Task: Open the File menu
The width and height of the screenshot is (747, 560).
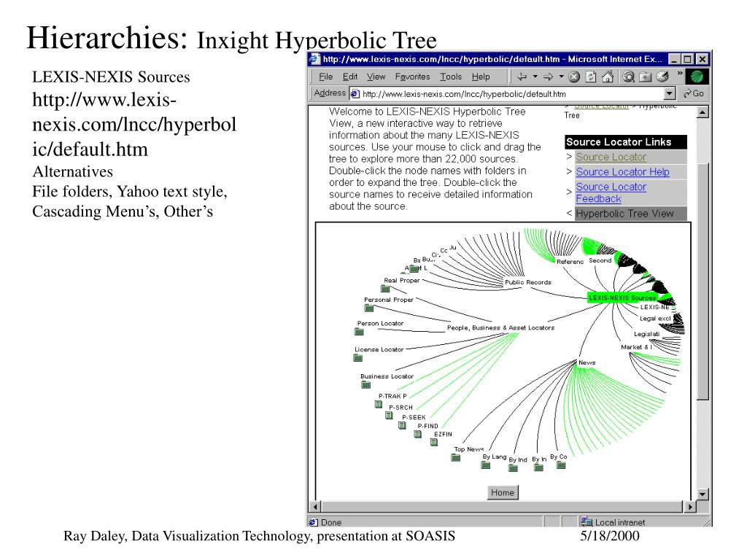Action: click(x=326, y=77)
